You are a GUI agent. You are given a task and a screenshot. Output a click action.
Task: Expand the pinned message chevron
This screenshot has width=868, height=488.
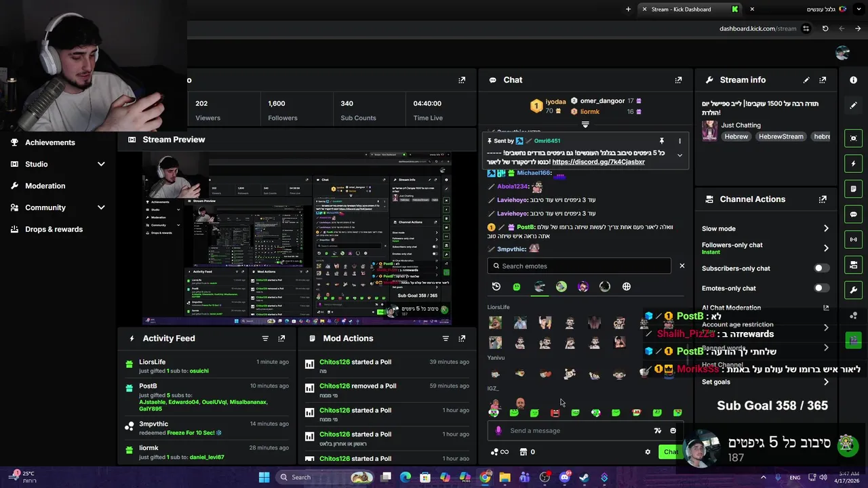pos(679,155)
